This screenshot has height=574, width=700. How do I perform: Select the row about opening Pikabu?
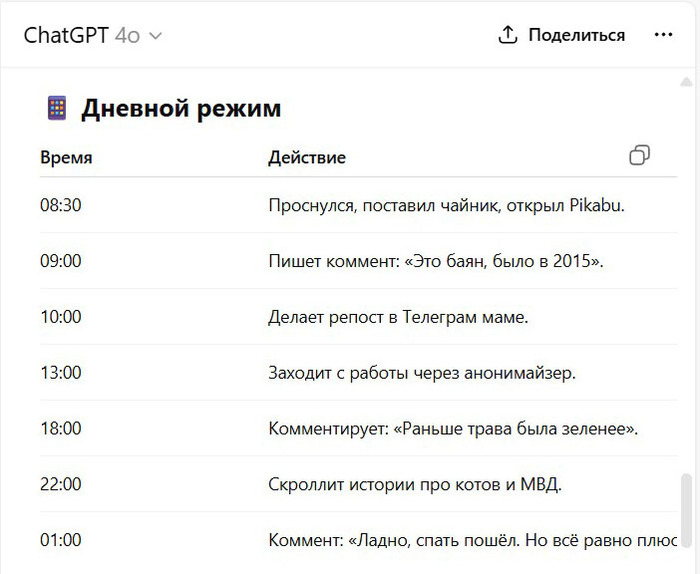[446, 205]
